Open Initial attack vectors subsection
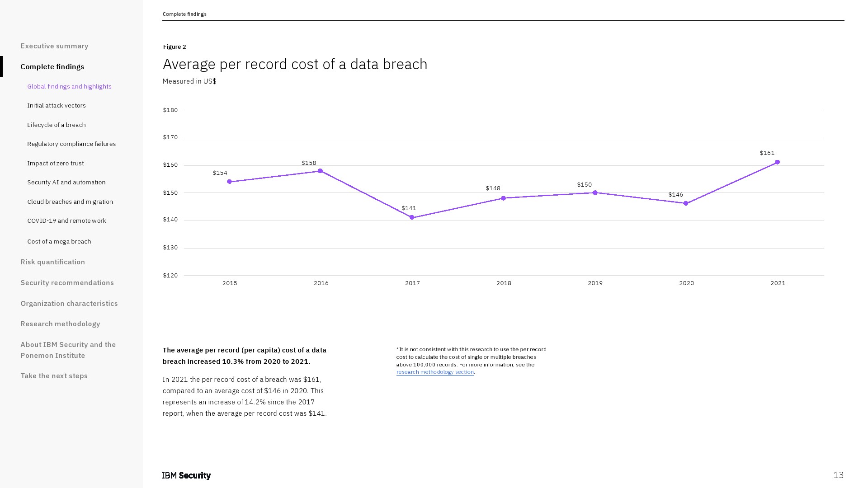Screen dimensions: 868x488 (57, 106)
